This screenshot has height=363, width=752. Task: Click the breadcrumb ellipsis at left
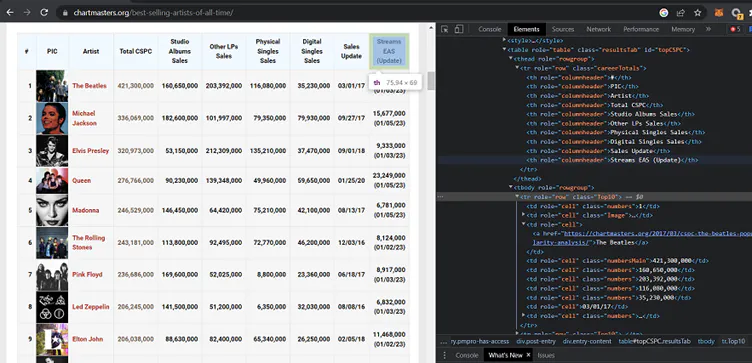click(443, 341)
